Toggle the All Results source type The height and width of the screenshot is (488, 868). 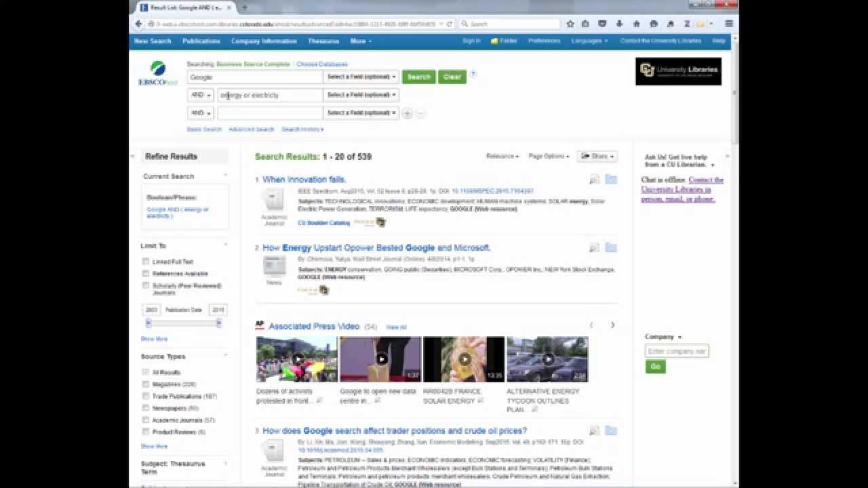(x=146, y=372)
